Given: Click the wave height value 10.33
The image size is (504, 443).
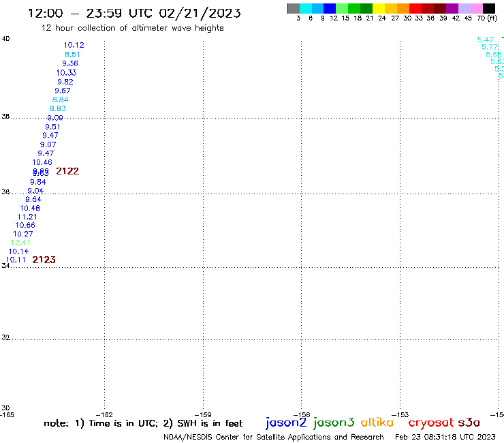Looking at the screenshot, I should coord(67,73).
